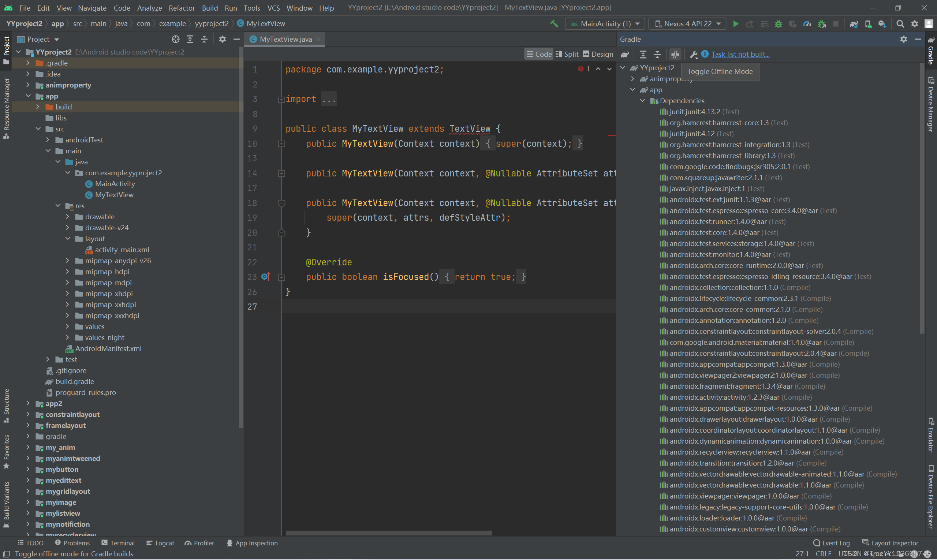Open Gradle build tool settings wrench
The height and width of the screenshot is (560, 937).
(694, 54)
